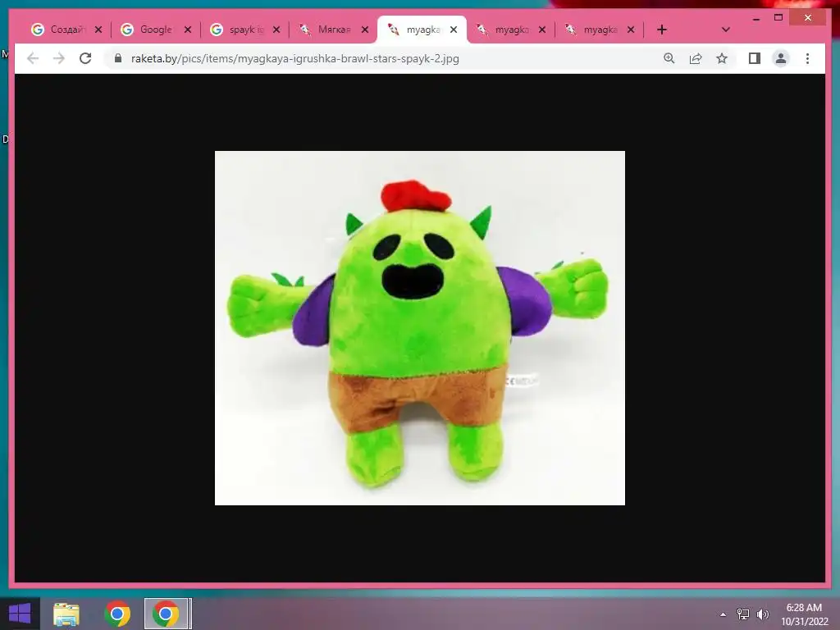Click the Spike plush toy image

coord(419,328)
